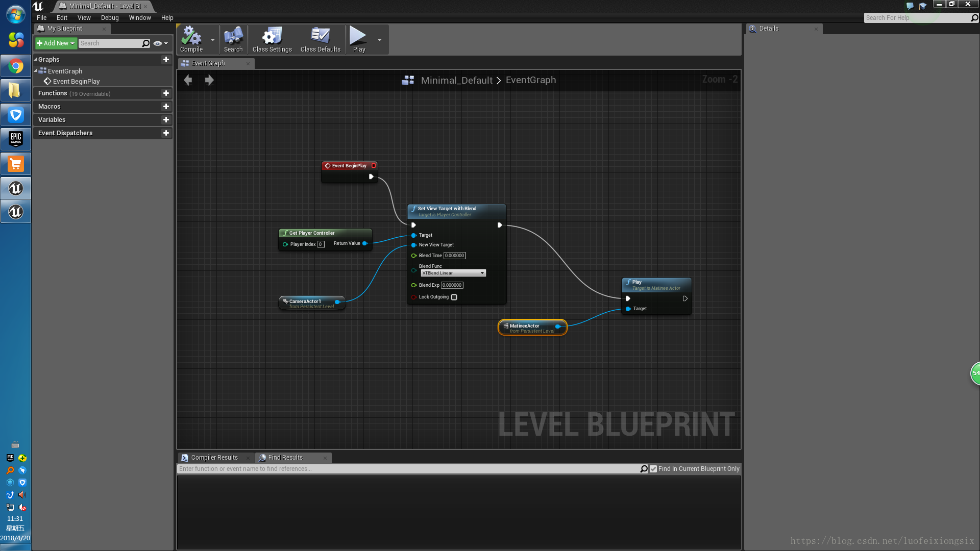The width and height of the screenshot is (980, 551).
Task: Click Search For Help field
Action: tap(917, 18)
